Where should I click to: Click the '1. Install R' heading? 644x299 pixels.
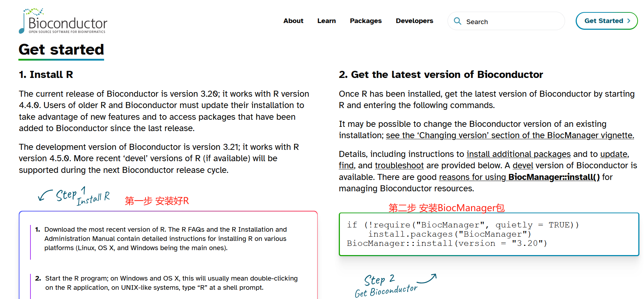coord(46,75)
